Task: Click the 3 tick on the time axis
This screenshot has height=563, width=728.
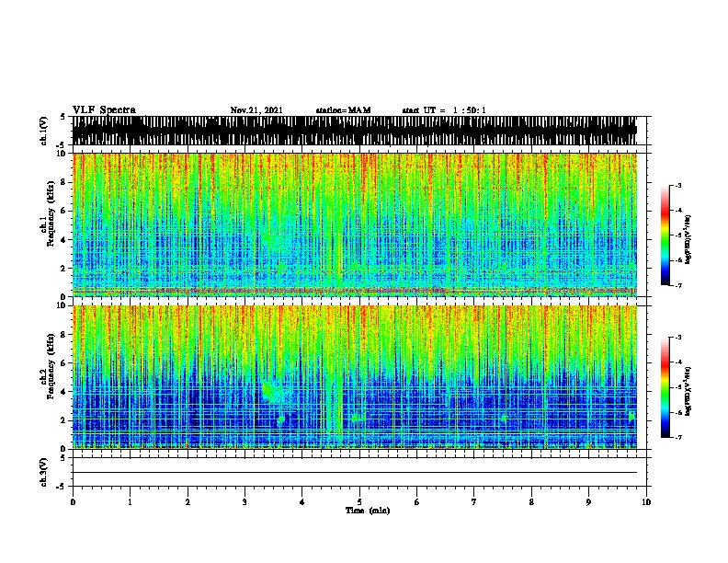Action: tap(245, 502)
